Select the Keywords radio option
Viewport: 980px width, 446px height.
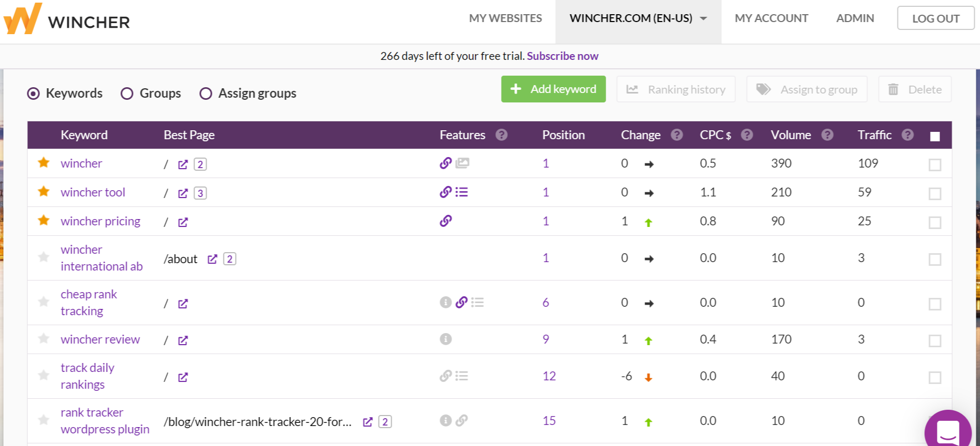(x=33, y=94)
